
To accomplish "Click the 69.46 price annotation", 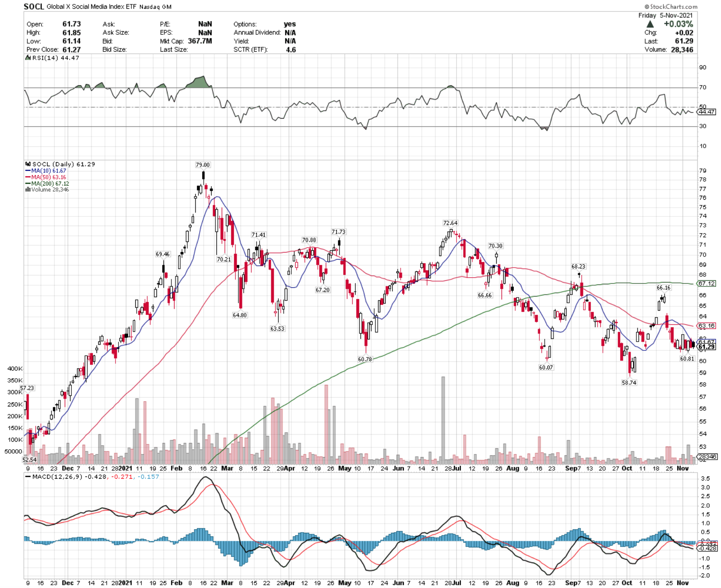I will (x=163, y=254).
